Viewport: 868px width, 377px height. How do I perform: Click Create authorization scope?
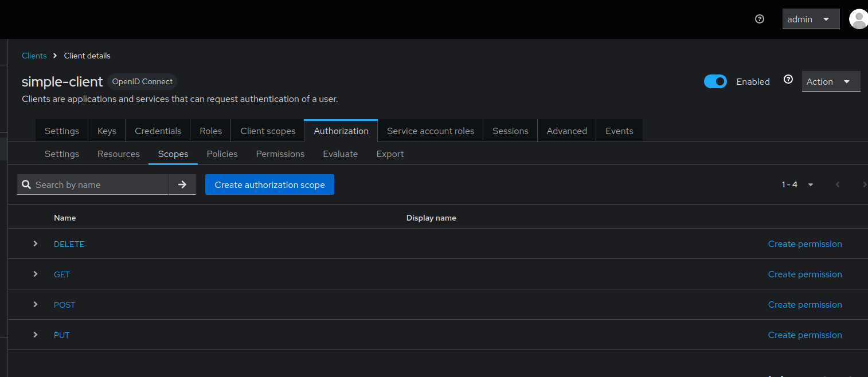269,184
